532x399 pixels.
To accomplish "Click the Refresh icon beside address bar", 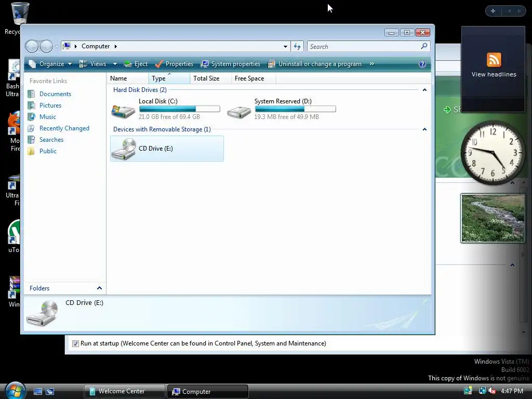I will coord(297,46).
